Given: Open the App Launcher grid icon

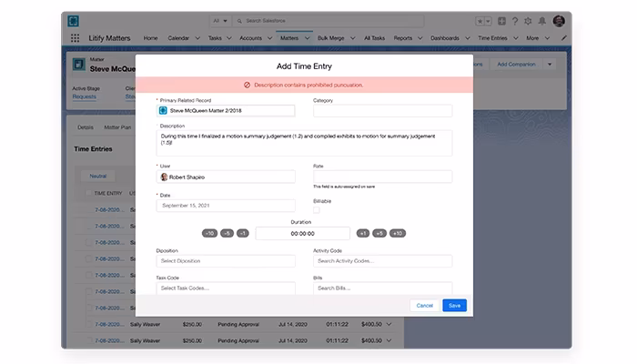Looking at the screenshot, I should [x=75, y=38].
